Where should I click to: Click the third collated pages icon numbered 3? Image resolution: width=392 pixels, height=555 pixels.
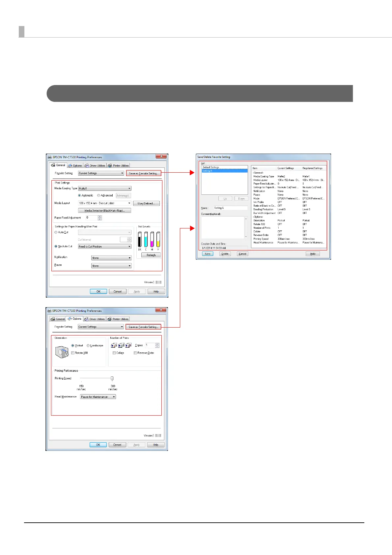pos(128,345)
